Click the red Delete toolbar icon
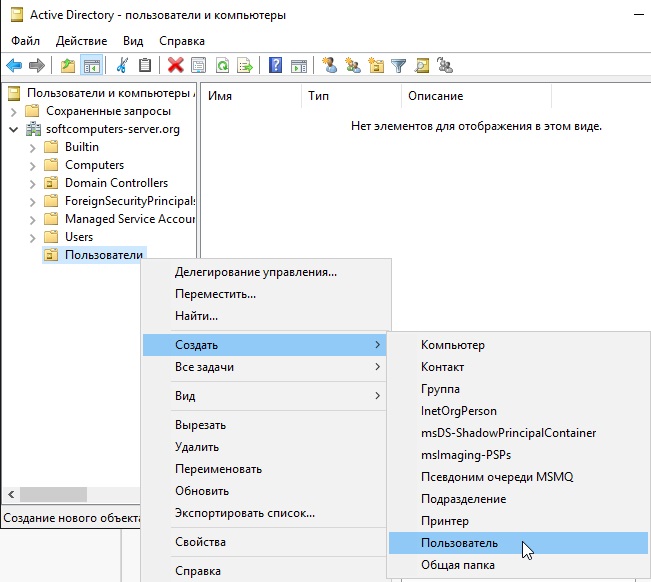This screenshot has width=651, height=582. [175, 65]
